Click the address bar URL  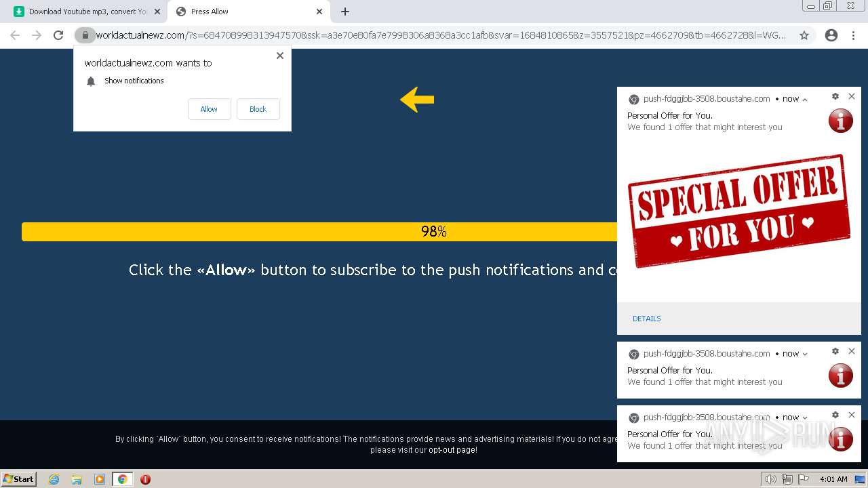pyautogui.click(x=441, y=35)
